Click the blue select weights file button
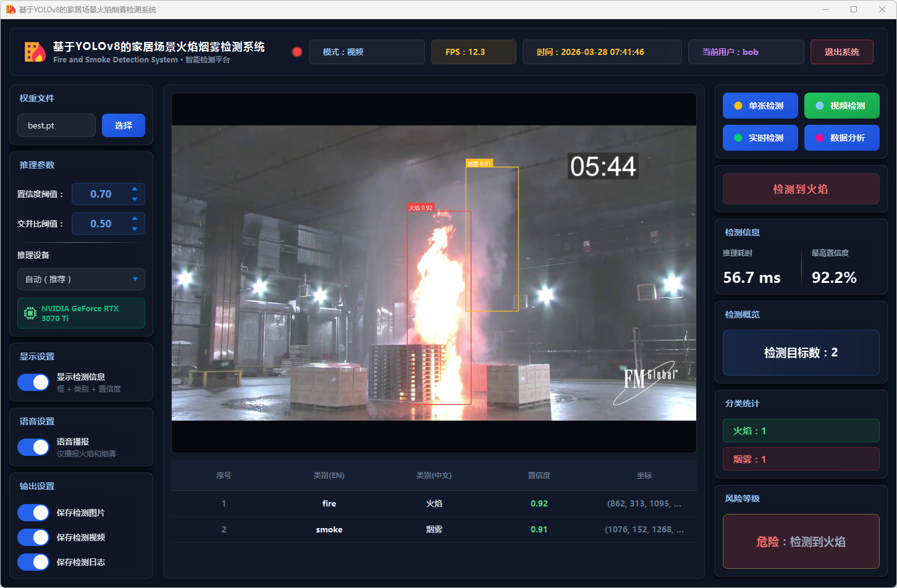Viewport: 897px width, 588px height. pos(124,125)
